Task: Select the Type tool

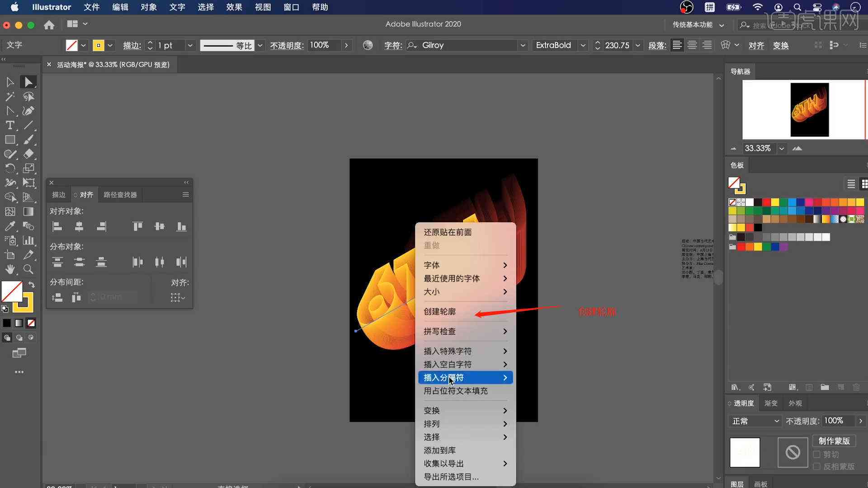Action: (10, 126)
